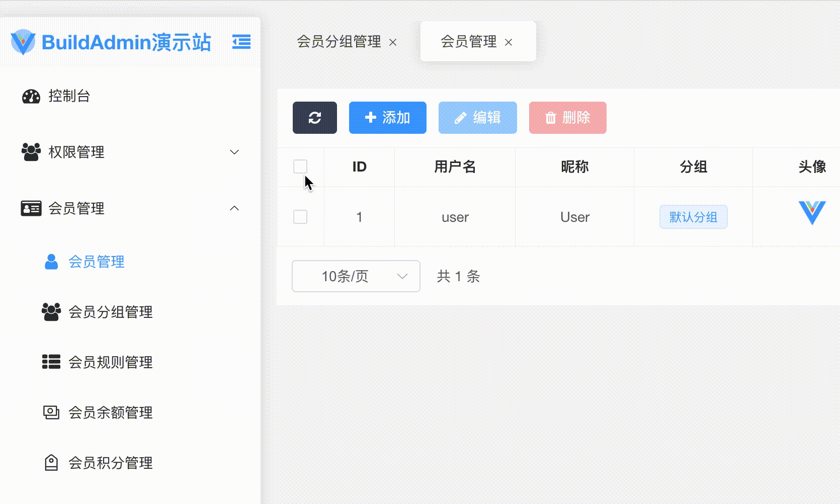
Task: Close the 会员分组管理 tab
Action: [393, 42]
